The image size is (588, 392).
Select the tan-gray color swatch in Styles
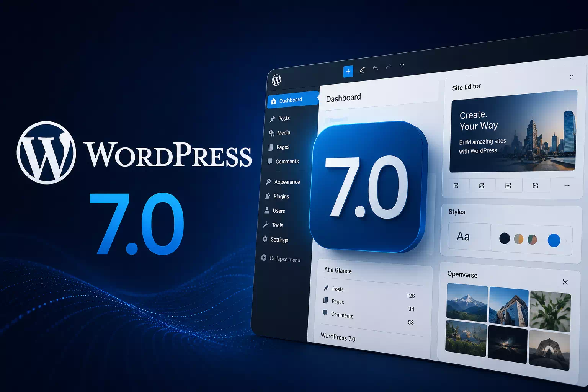point(518,239)
